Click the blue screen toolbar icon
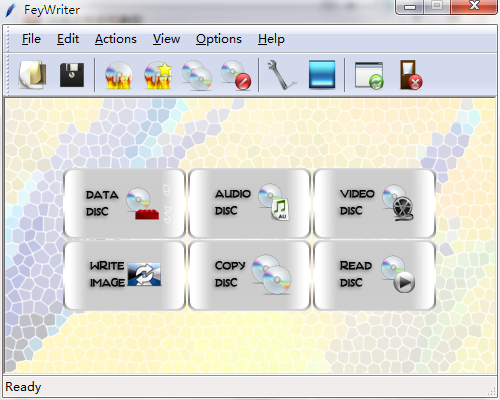500x400 pixels. (322, 75)
